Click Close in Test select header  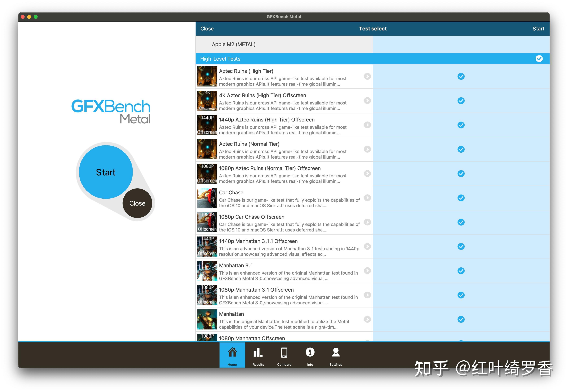[207, 29]
